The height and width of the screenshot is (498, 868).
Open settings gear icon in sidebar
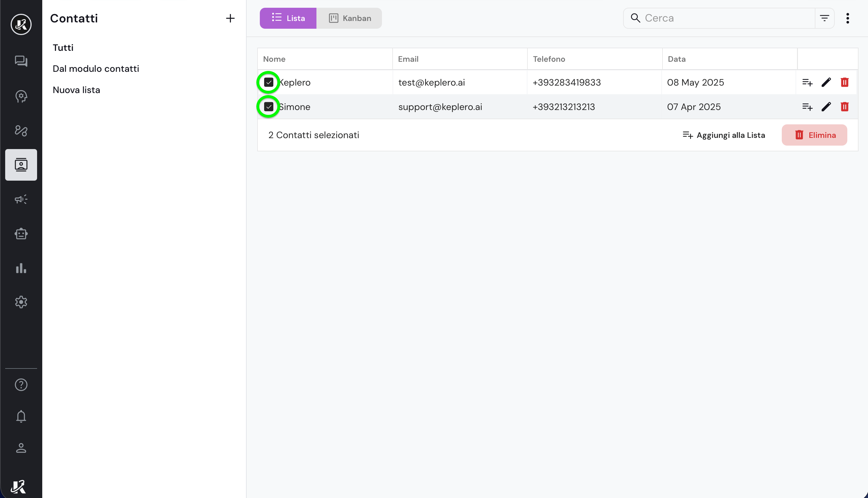pos(21,302)
